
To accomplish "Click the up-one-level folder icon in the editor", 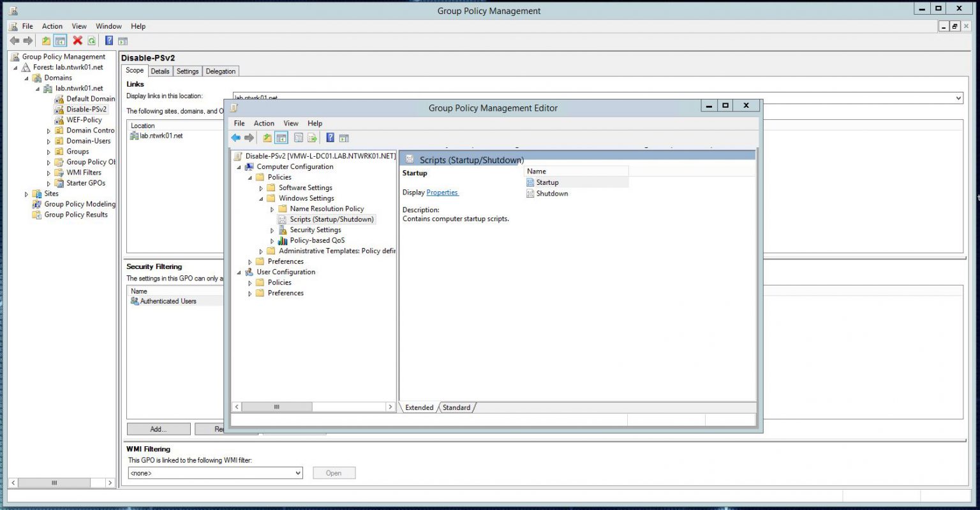I will coord(267,138).
